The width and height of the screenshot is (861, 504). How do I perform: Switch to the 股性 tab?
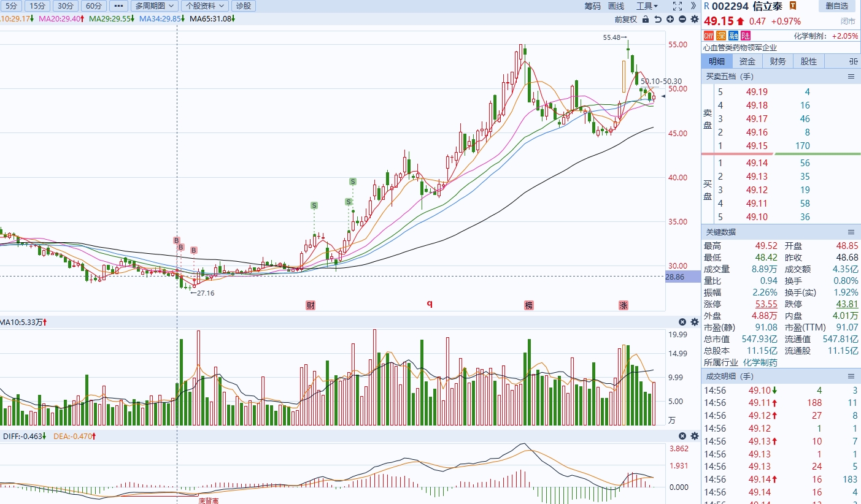pyautogui.click(x=809, y=61)
